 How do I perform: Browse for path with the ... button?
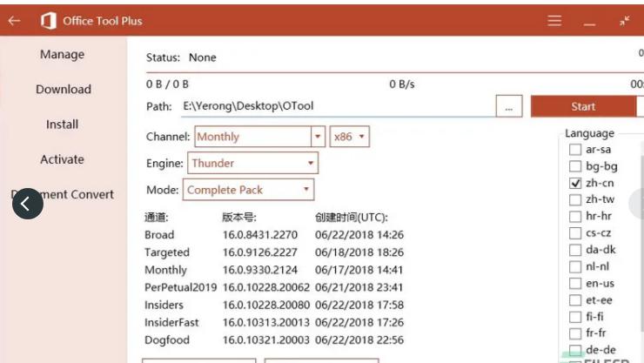509,106
